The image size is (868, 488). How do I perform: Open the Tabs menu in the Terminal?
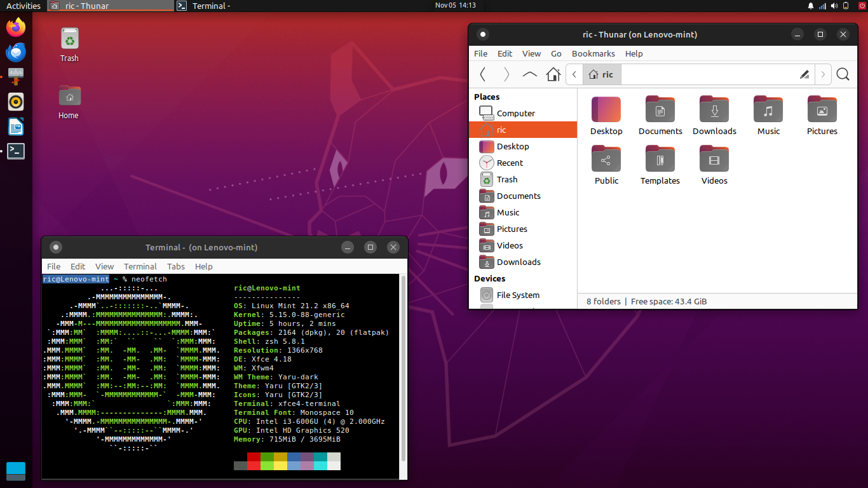click(x=175, y=266)
